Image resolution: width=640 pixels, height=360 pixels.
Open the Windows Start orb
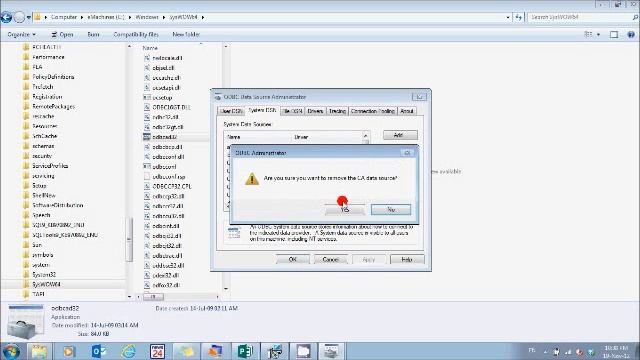coord(11,352)
